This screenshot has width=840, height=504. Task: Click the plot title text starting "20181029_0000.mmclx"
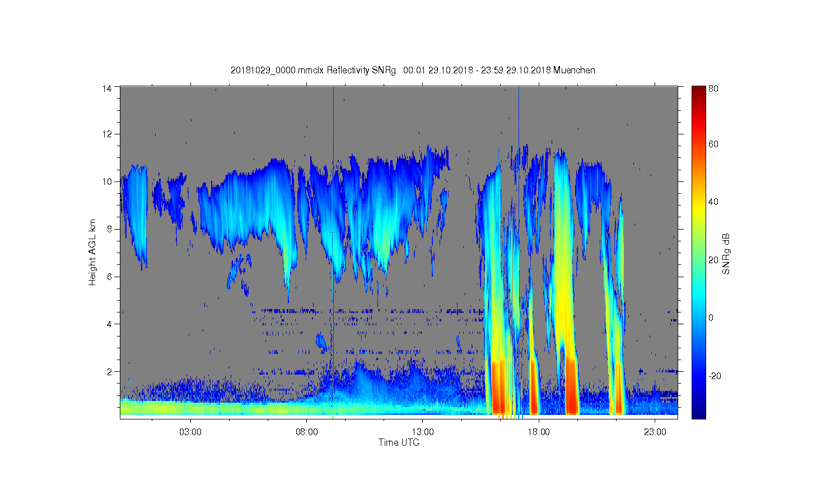point(413,71)
